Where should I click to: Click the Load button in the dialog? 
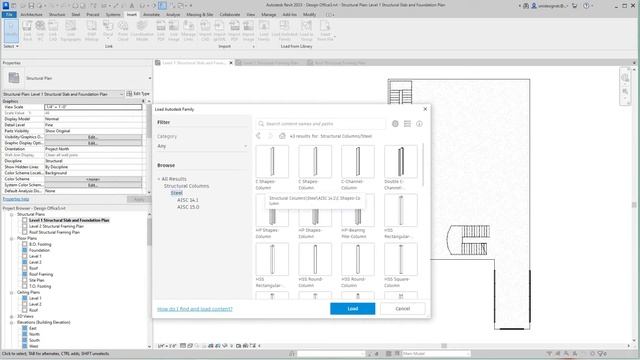pos(353,309)
